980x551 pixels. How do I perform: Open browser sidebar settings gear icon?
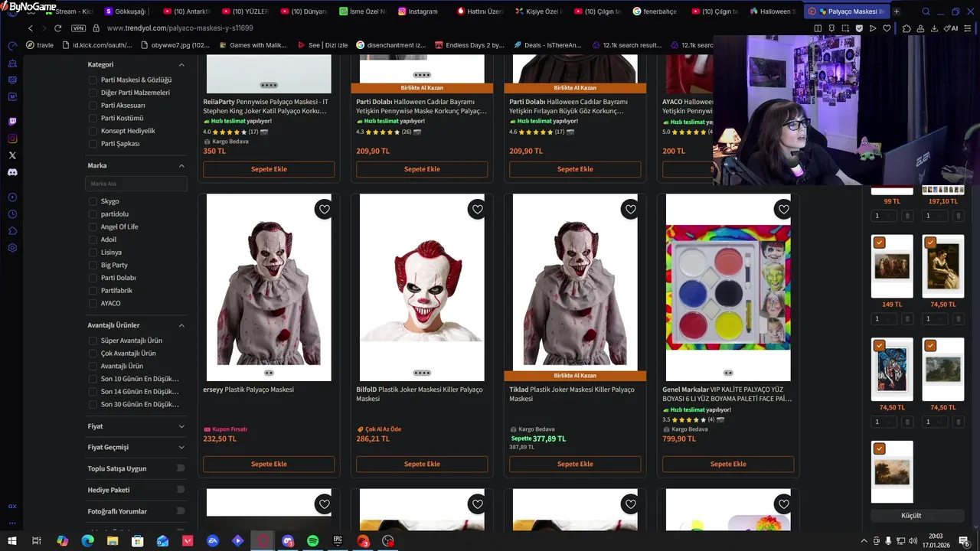tap(12, 247)
